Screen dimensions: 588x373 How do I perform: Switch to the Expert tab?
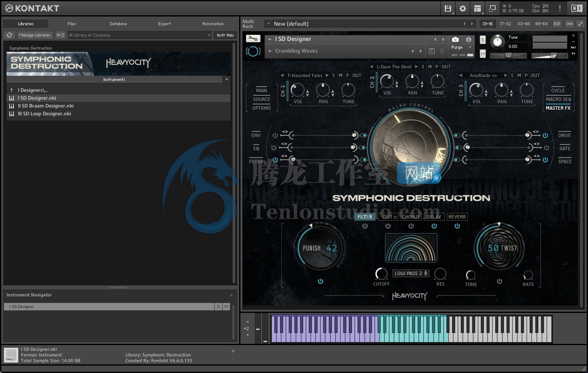pyautogui.click(x=165, y=24)
